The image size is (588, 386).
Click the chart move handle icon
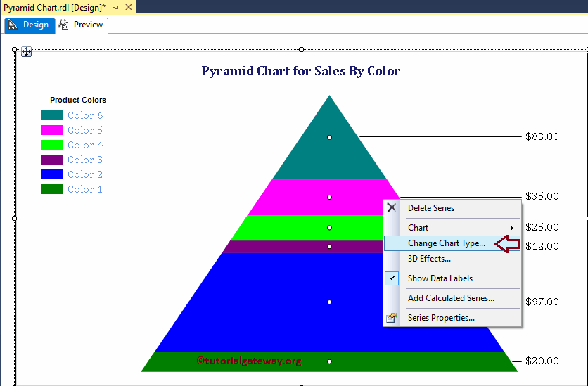[26, 52]
